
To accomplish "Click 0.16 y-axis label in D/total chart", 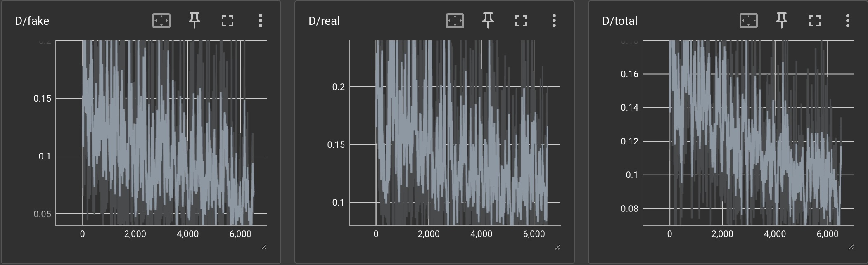I will (630, 74).
